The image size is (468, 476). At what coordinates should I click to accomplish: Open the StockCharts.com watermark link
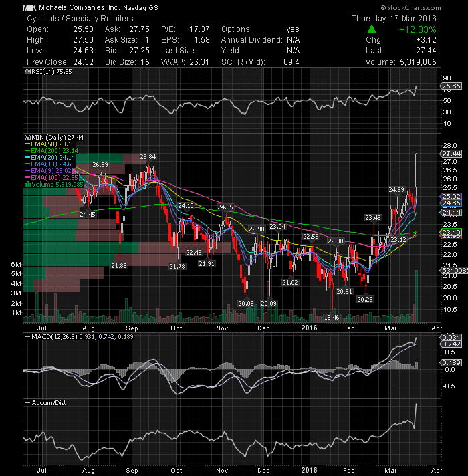pos(411,7)
